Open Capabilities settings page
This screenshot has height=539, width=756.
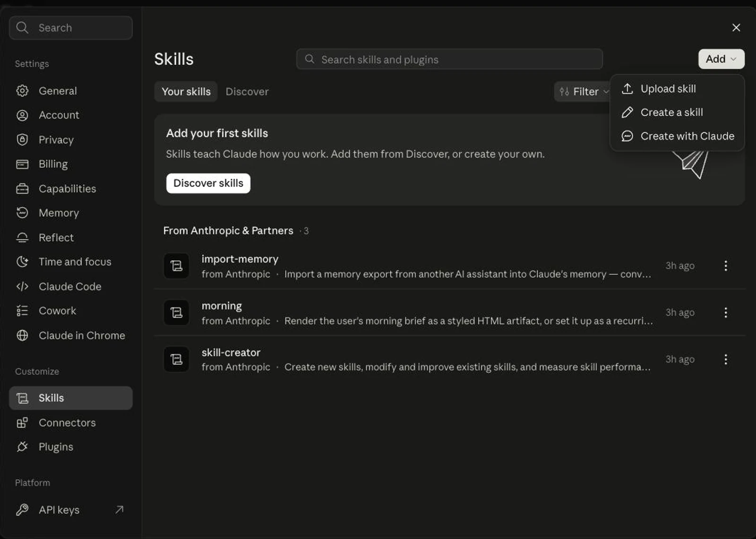click(x=71, y=188)
